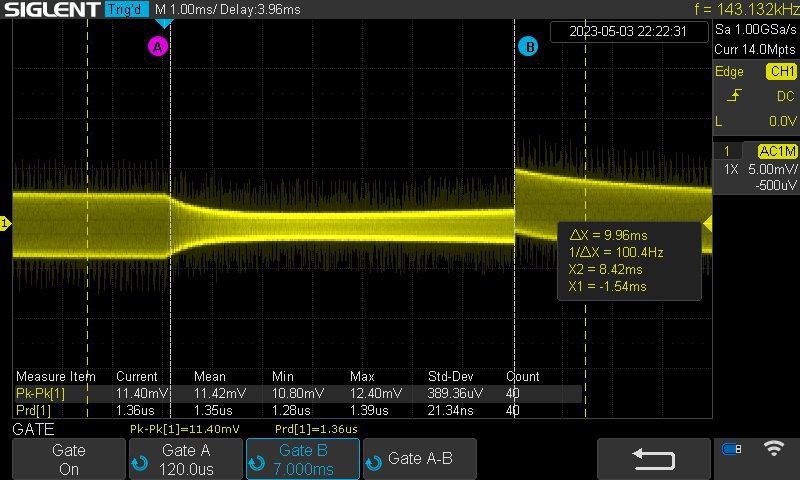This screenshot has width=800, height=480.
Task: Select the Pk-Pk[1] measurement row label
Action: pyautogui.click(x=40, y=393)
